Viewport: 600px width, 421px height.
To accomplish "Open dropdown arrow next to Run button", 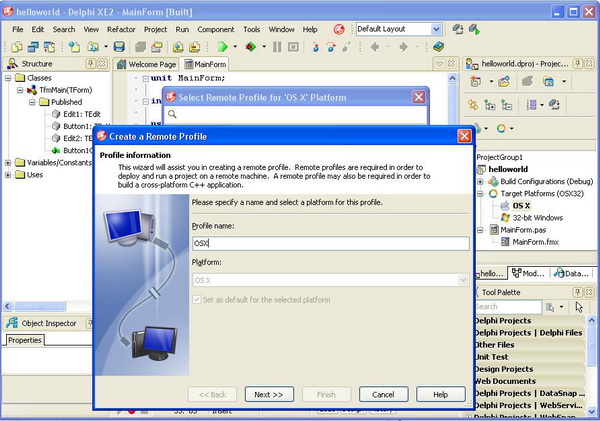I will click(x=235, y=47).
